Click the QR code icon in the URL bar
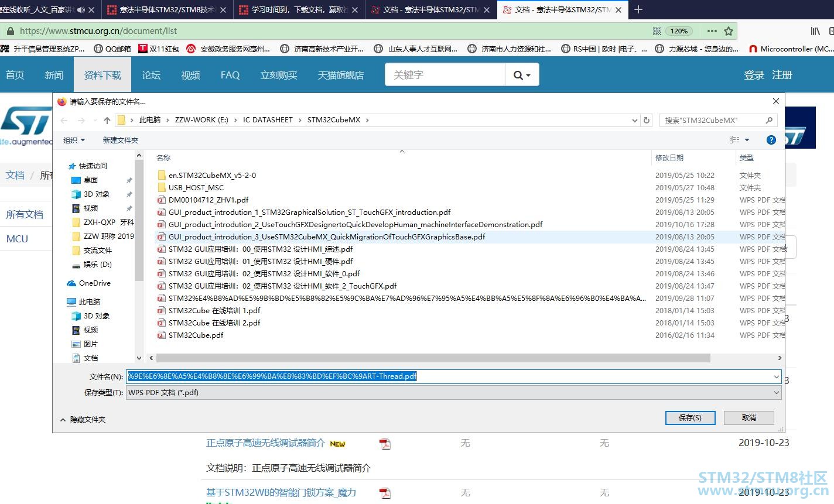Viewport: 834px width, 504px height. (657, 31)
